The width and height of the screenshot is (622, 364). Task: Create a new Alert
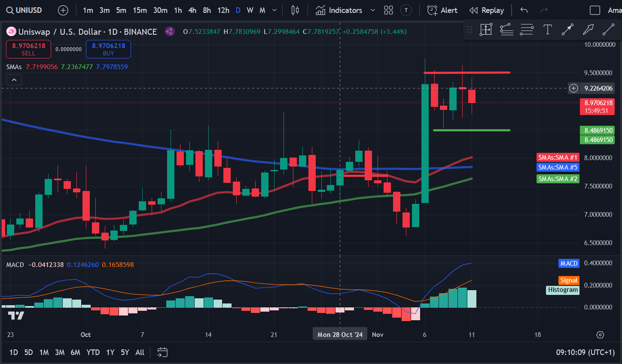click(442, 10)
